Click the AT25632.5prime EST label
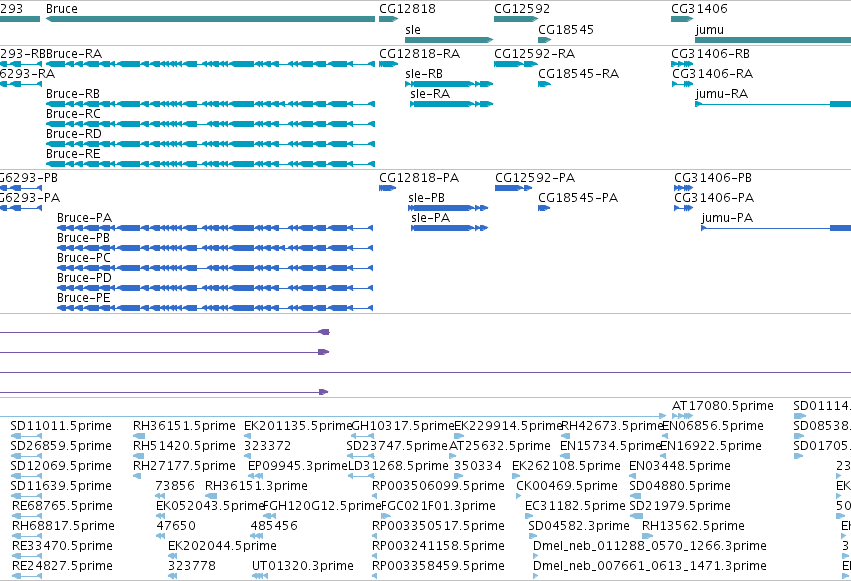Image resolution: width=851 pixels, height=581 pixels. 500,446
